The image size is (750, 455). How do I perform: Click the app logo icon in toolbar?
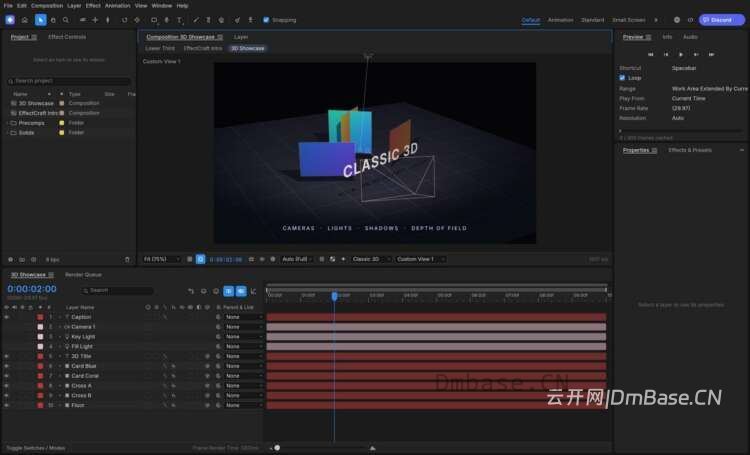pos(10,20)
